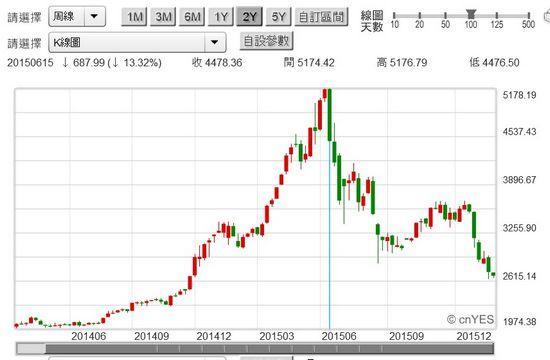
Task: Open the K線圖 chart type dropdown
Action: pos(137,42)
